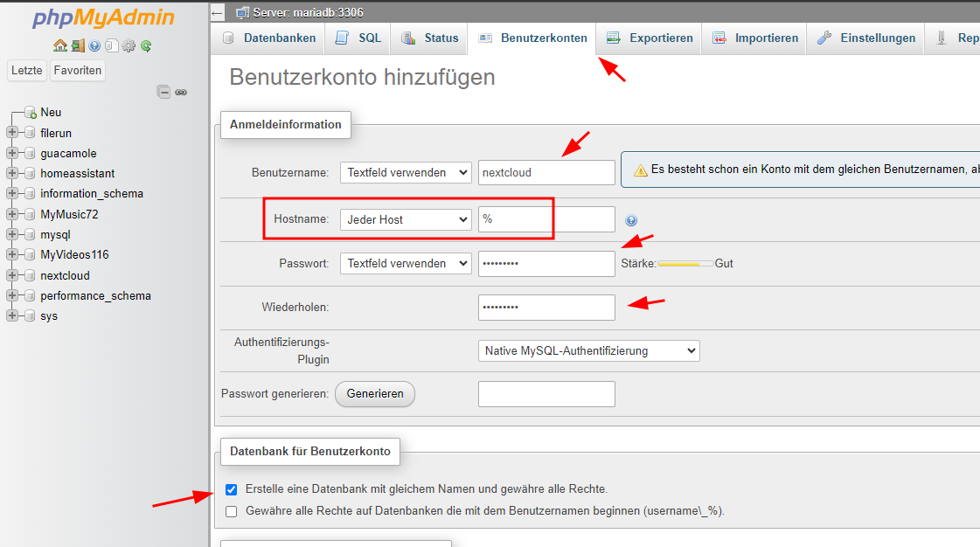Open phpMyAdmin documentation question-mark icon in sidebar
The height and width of the screenshot is (547, 980).
click(x=94, y=45)
